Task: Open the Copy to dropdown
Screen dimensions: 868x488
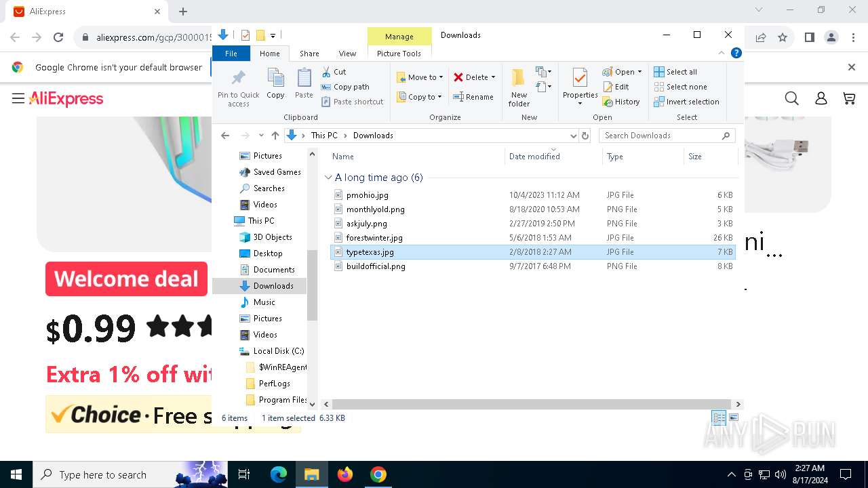Action: [419, 97]
